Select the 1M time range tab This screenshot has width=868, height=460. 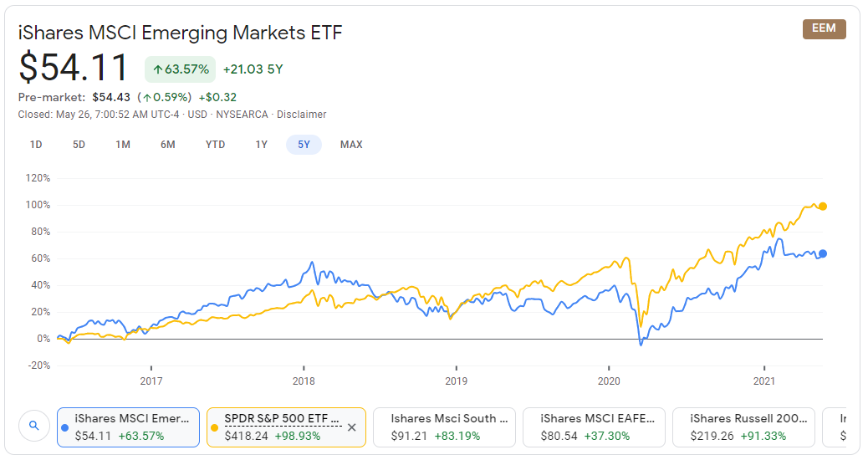pos(123,145)
